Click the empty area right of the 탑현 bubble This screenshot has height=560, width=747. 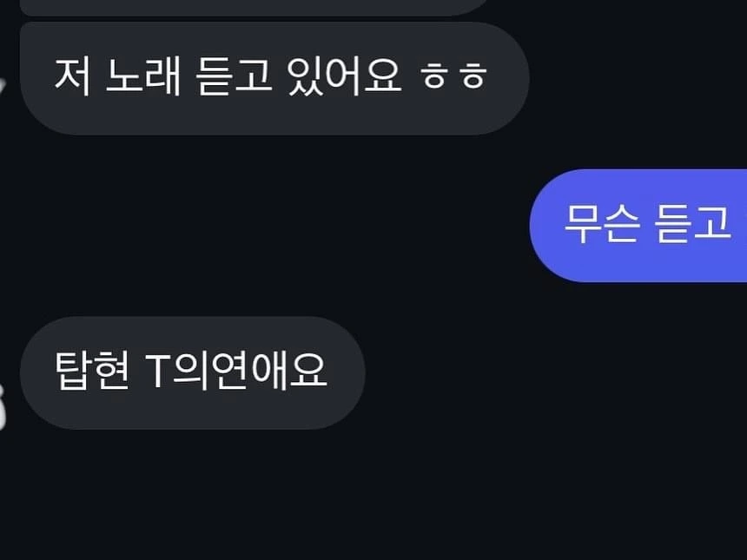point(552,372)
